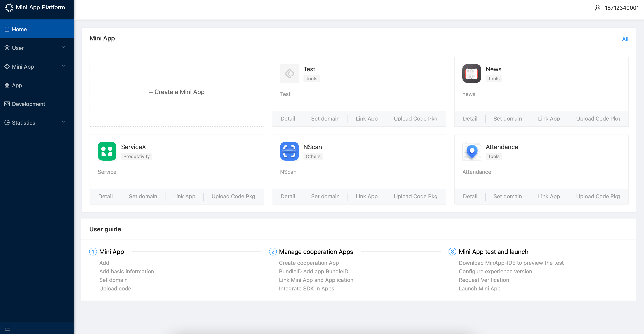
Task: Open the App menu item
Action: pyautogui.click(x=37, y=85)
